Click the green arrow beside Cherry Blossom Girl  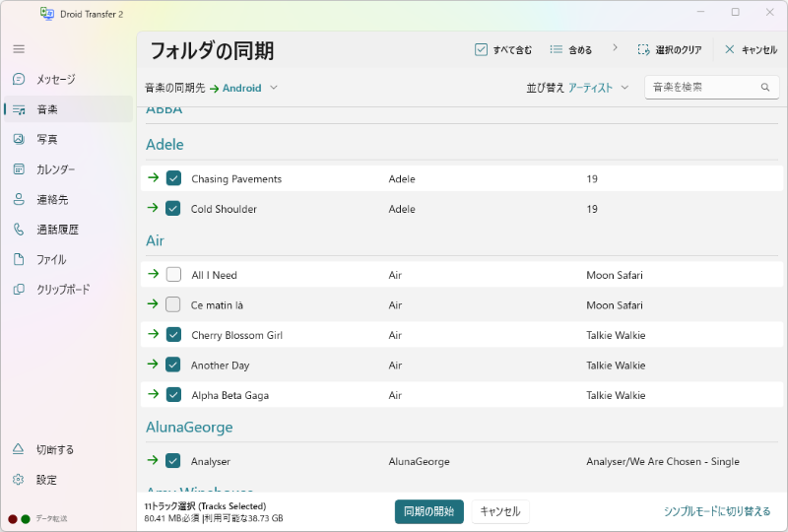(x=153, y=334)
